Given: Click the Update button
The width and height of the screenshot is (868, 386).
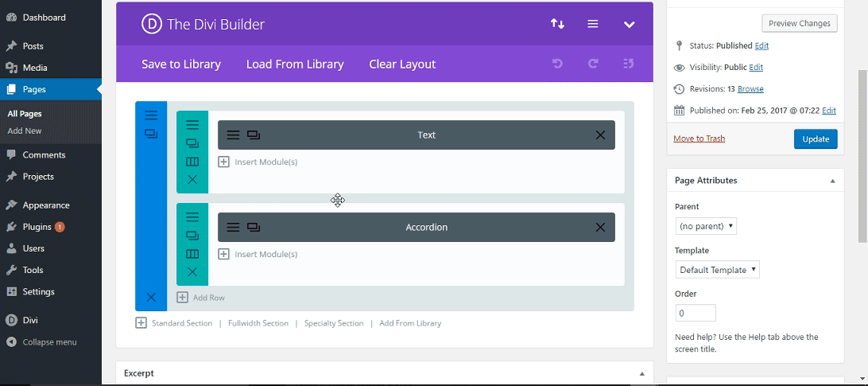Looking at the screenshot, I should pos(816,139).
